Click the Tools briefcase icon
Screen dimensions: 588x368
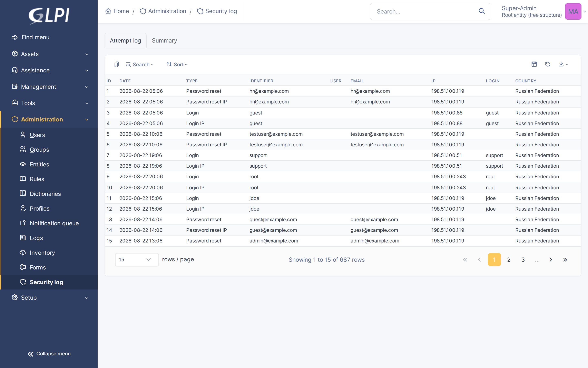click(15, 103)
